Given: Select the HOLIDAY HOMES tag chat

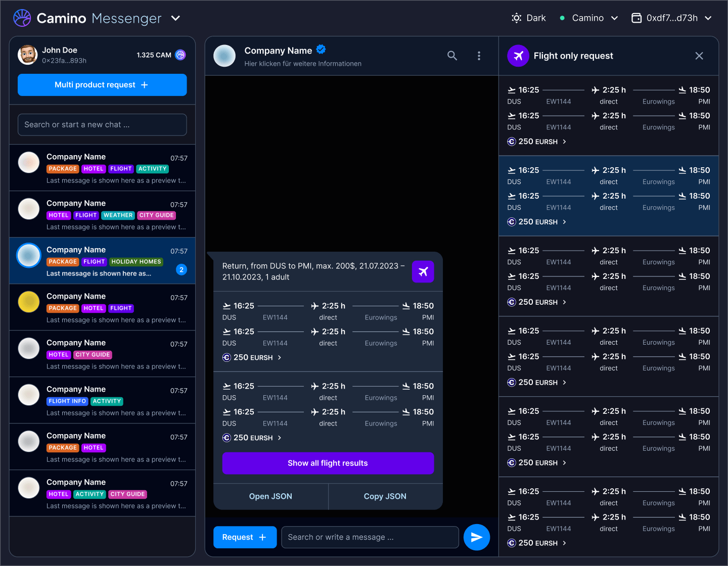Looking at the screenshot, I should click(102, 261).
